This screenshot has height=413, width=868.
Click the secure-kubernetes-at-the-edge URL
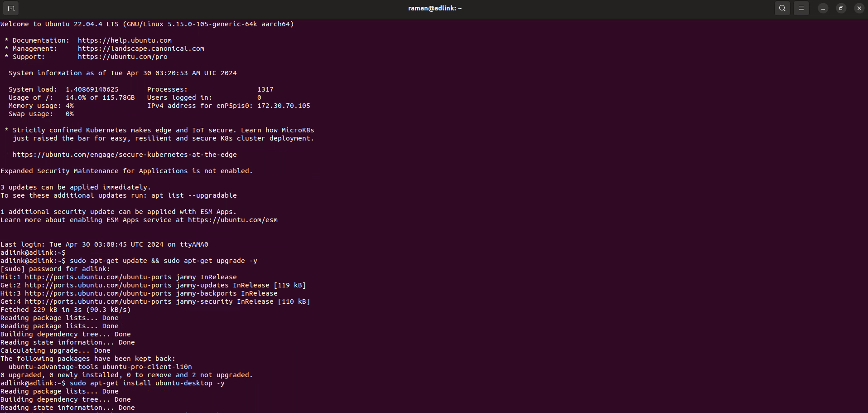click(125, 155)
